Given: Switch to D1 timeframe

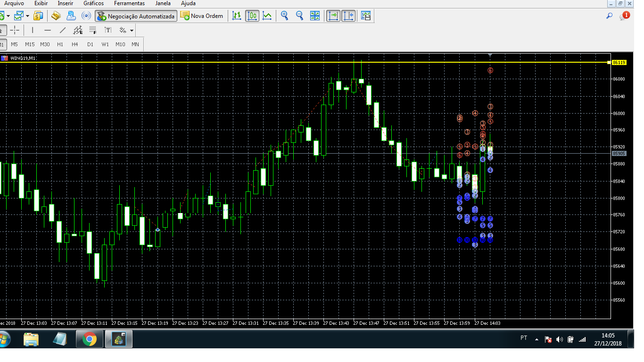Looking at the screenshot, I should 90,44.
